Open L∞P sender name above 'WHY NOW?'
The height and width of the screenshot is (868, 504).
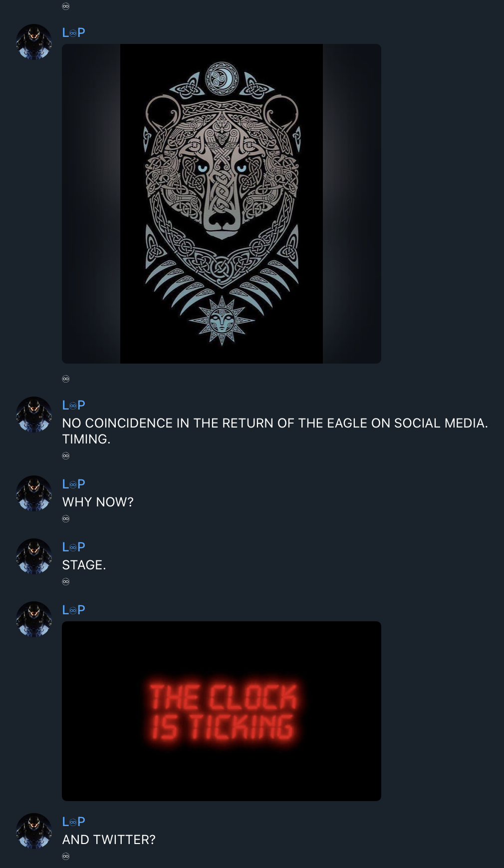point(74,484)
